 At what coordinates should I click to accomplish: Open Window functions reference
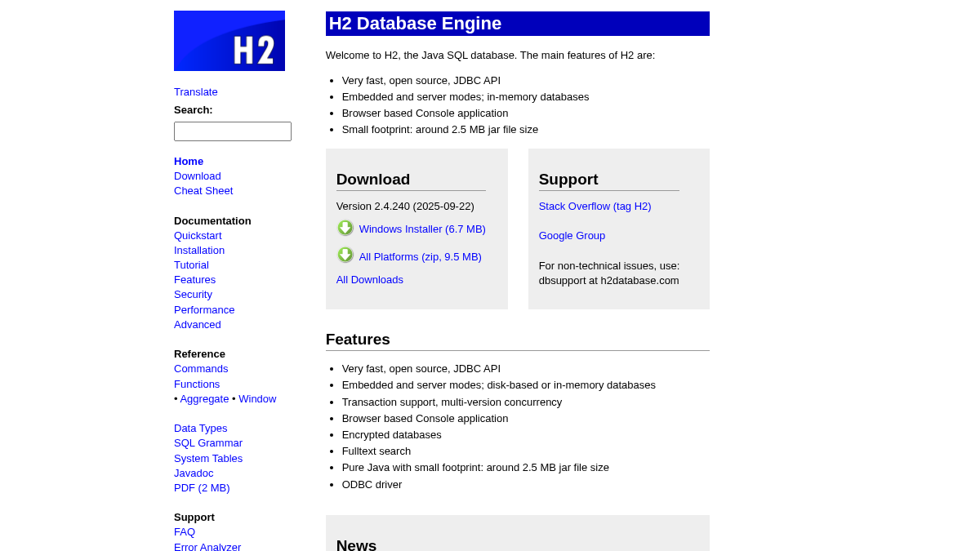click(x=257, y=399)
